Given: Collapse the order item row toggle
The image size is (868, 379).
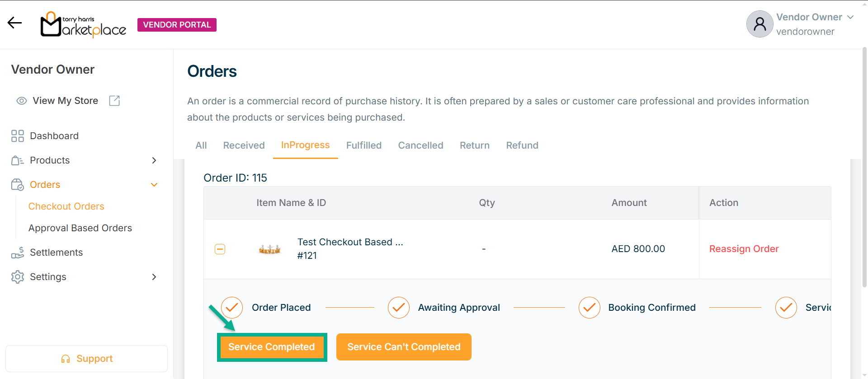Looking at the screenshot, I should [x=220, y=249].
